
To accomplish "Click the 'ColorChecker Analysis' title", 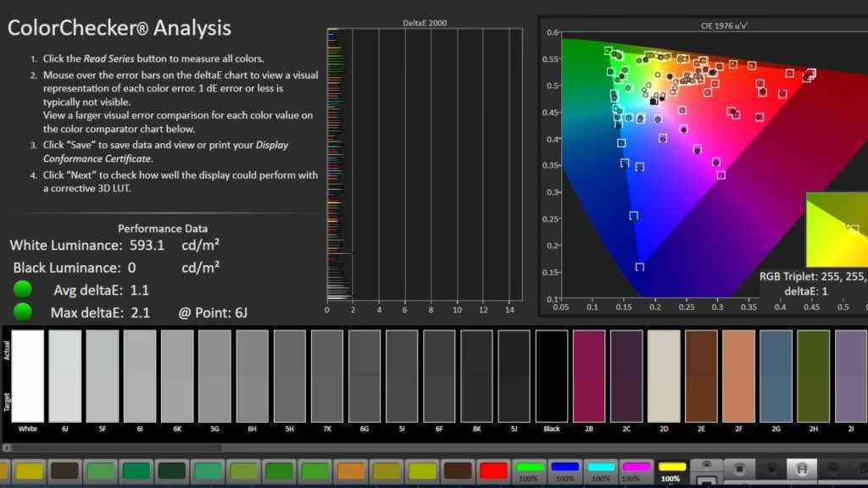I will click(x=119, y=28).
